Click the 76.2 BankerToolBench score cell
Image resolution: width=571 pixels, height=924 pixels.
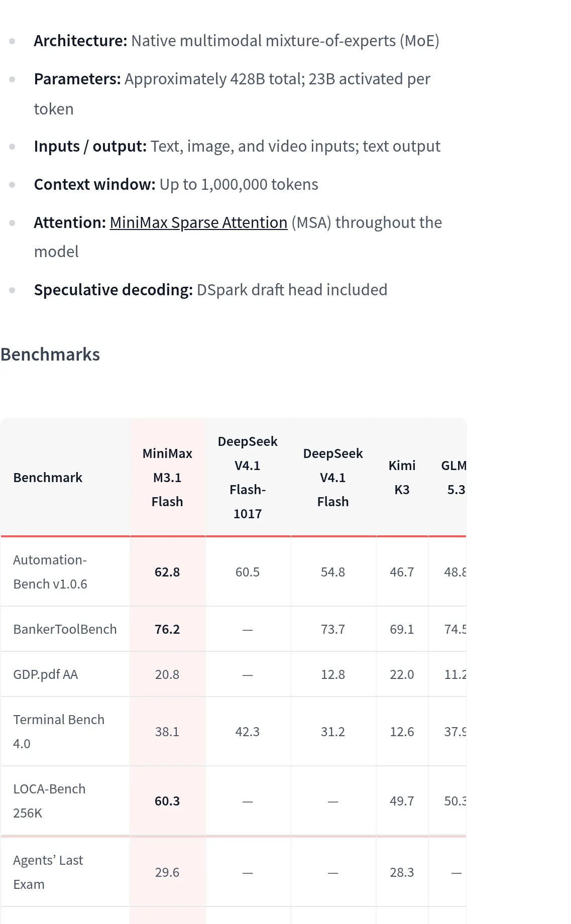(167, 629)
